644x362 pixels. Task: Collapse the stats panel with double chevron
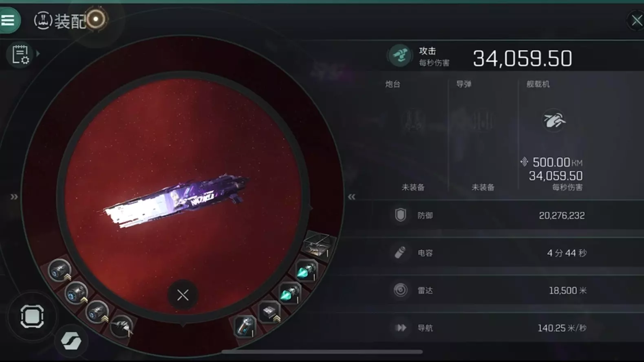pyautogui.click(x=351, y=197)
